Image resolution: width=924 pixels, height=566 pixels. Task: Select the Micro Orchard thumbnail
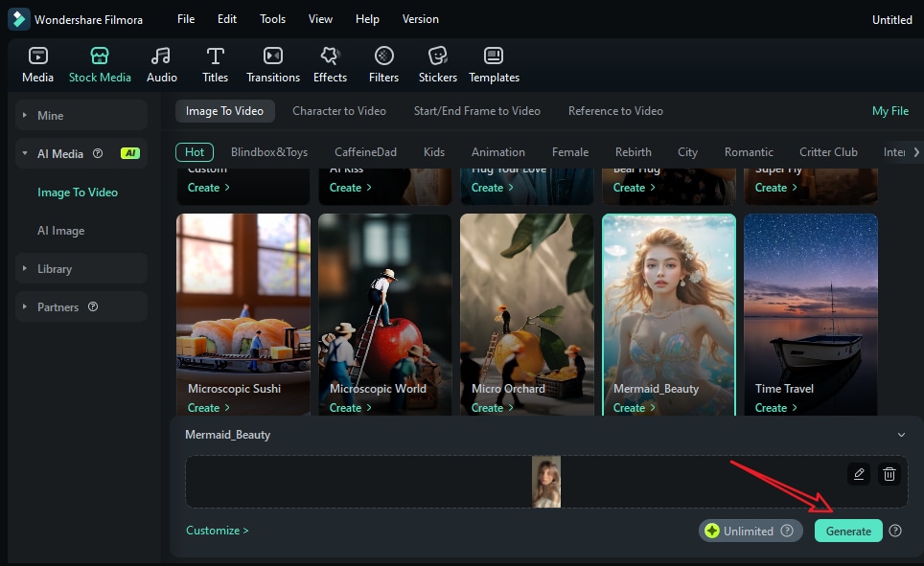click(527, 314)
